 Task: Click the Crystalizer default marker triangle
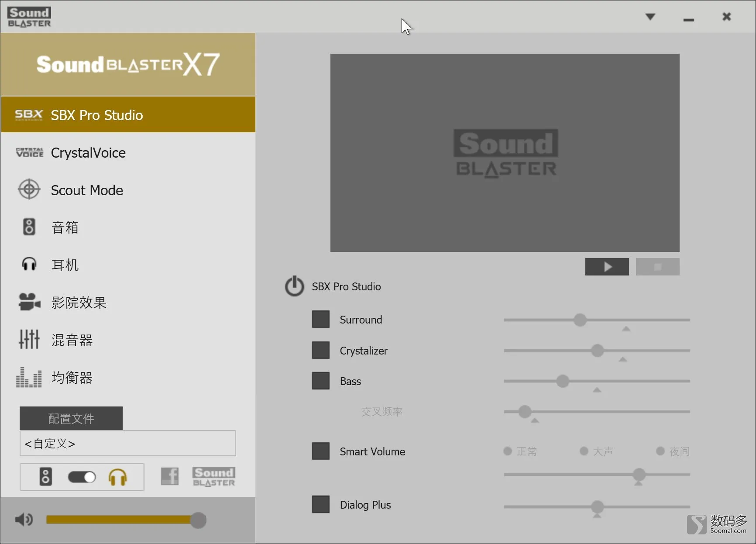(x=623, y=359)
